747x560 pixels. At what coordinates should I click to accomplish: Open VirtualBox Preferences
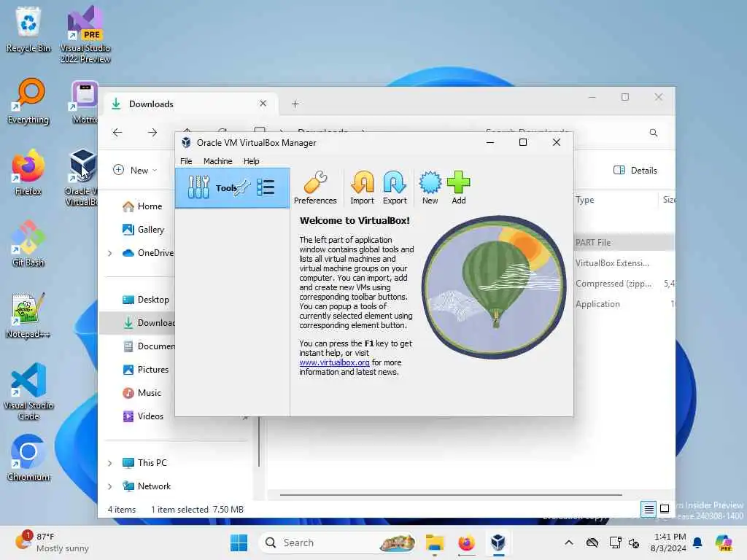(x=315, y=188)
